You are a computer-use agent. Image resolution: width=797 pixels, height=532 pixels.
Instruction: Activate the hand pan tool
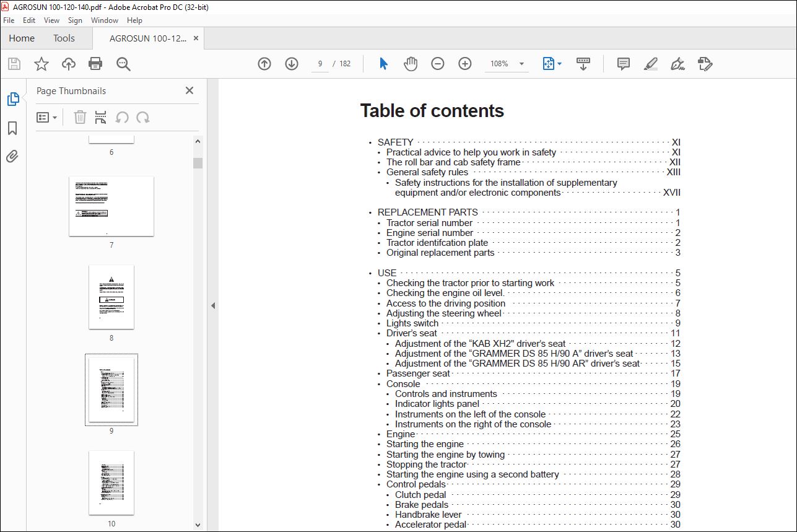click(411, 64)
